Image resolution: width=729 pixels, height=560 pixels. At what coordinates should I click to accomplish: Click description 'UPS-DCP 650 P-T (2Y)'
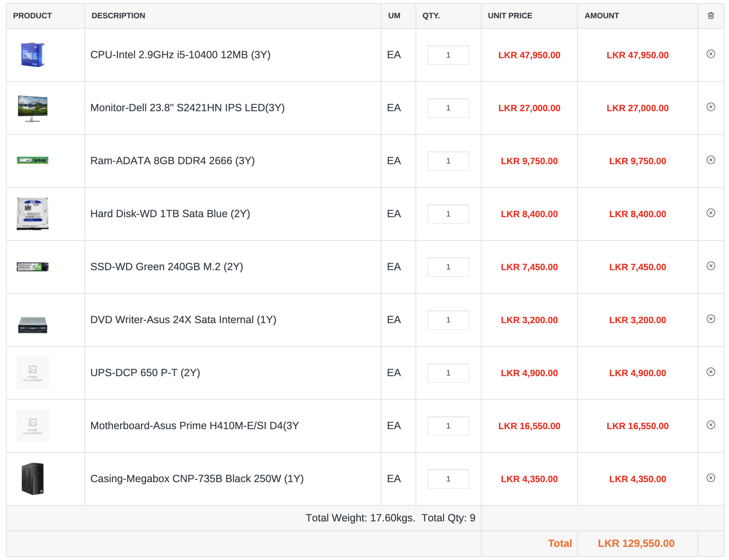click(145, 373)
